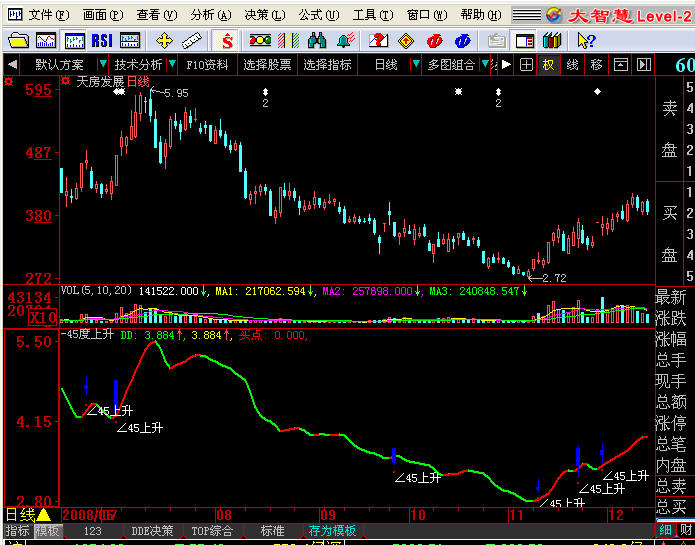Screen dimensions: 695x545
Task: Select the ruler measuring tool
Action: pyautogui.click(x=192, y=41)
